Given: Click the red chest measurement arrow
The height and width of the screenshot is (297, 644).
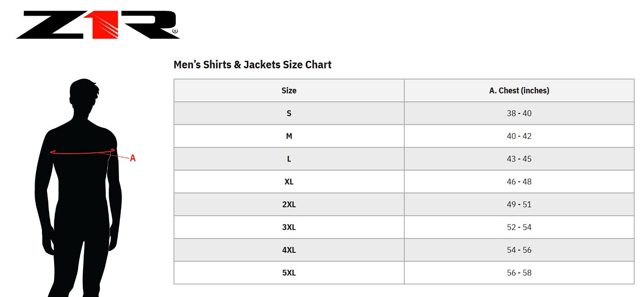Looking at the screenshot, I should click(83, 153).
